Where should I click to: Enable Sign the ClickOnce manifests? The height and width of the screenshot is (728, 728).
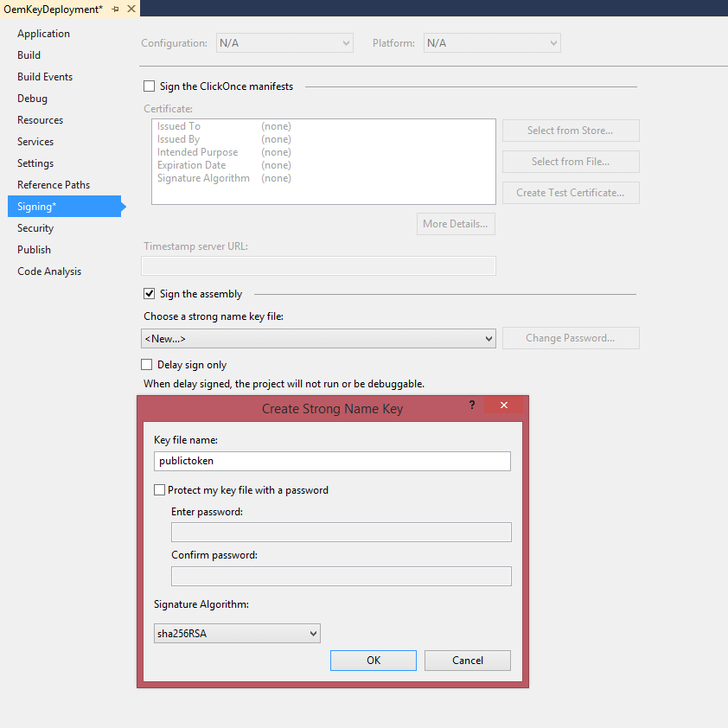(149, 86)
